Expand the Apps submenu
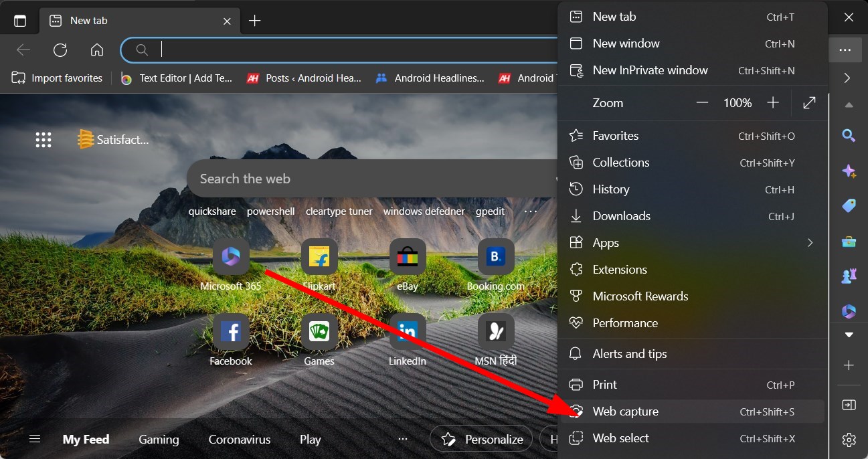This screenshot has height=459, width=868. pyautogui.click(x=810, y=242)
